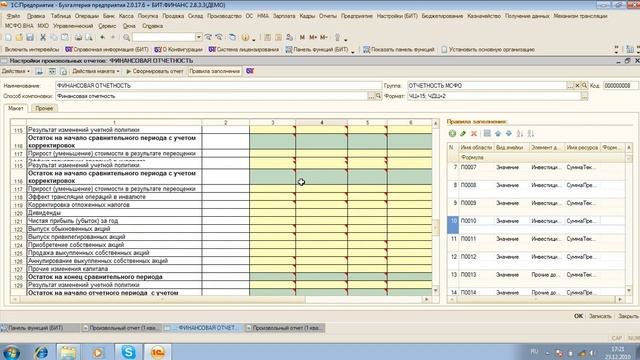This screenshot has width=640, height=360.
Task: Click the M memory toolbar button
Action: [302, 38]
